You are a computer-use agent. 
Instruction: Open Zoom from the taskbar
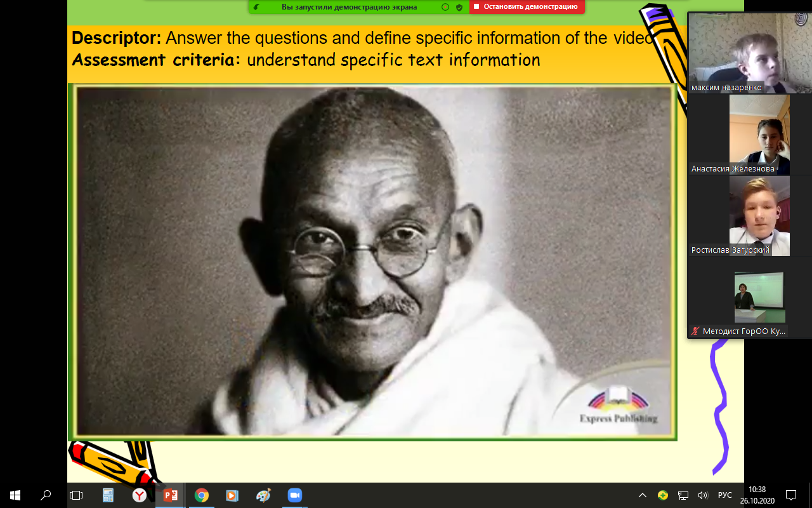294,495
